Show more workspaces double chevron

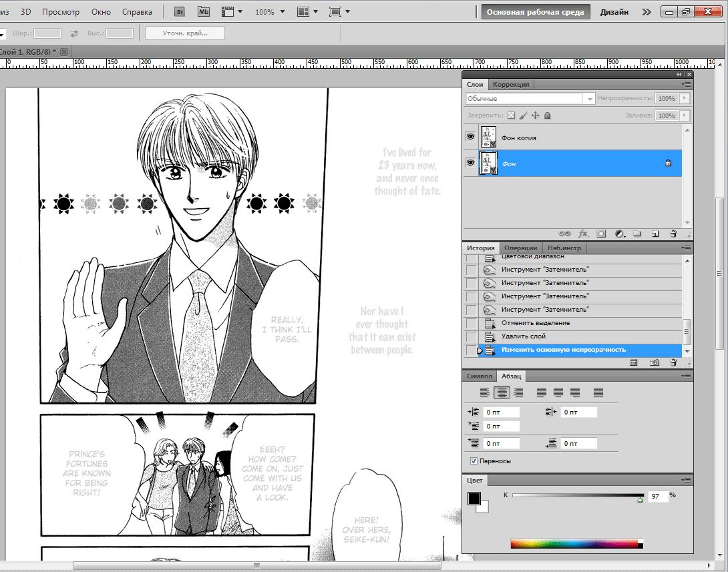pyautogui.click(x=647, y=12)
